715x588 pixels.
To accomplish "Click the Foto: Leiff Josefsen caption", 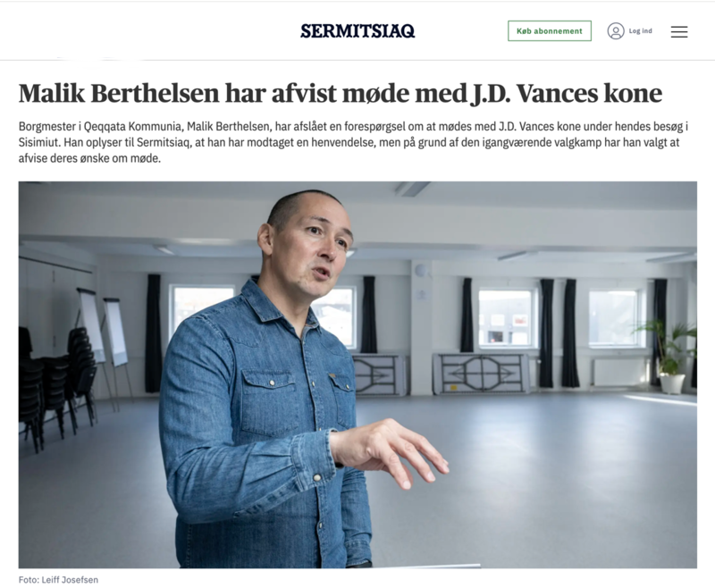I will click(x=58, y=580).
